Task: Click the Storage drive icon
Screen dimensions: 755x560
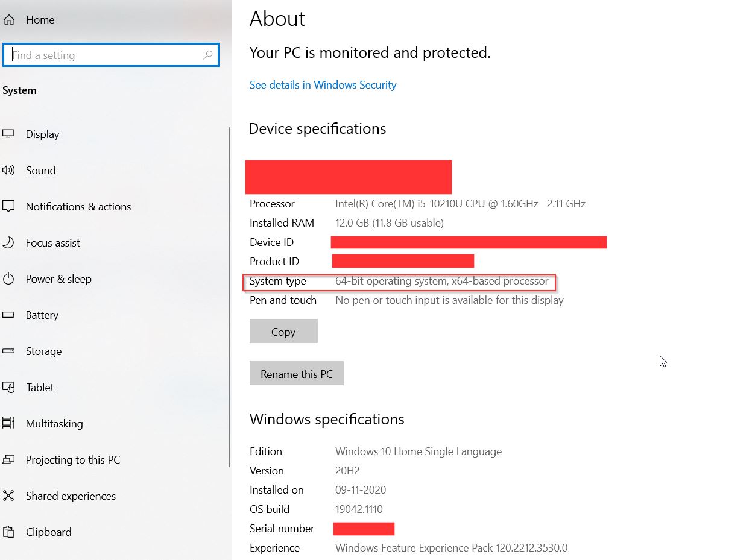Action: [x=8, y=351]
